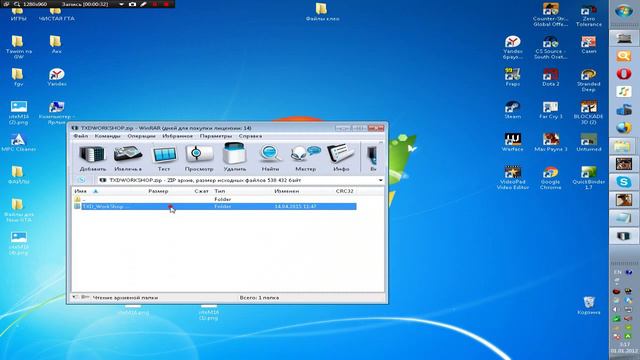Image resolution: width=640 pixels, height=360 pixels.
Task: Click the camera icon on recording toolbar
Action: click(x=132, y=4)
